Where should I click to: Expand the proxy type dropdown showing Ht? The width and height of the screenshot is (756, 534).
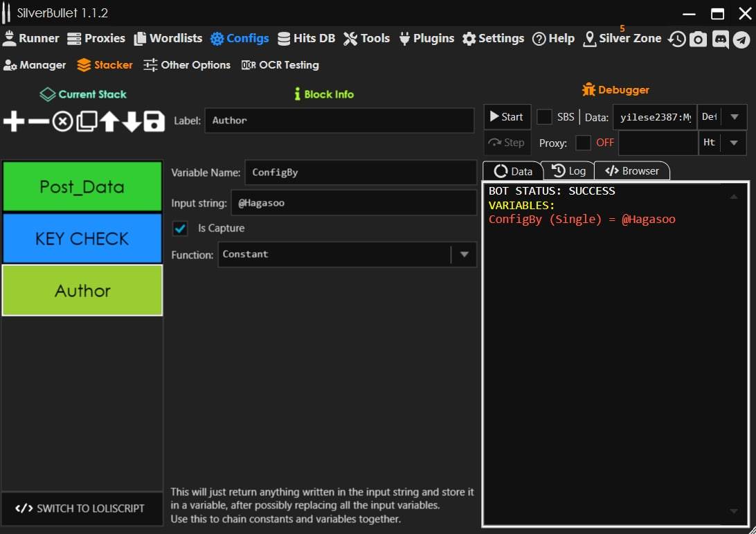click(734, 143)
